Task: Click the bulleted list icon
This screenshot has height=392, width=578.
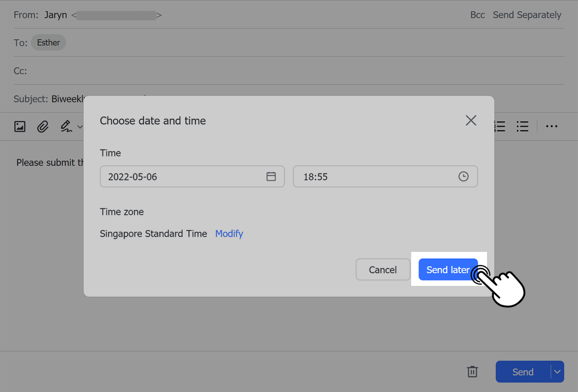Action: coord(522,126)
